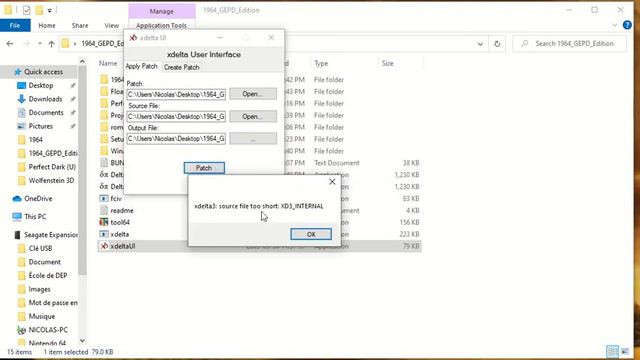
Task: Open Documents in Quick access
Action: click(x=46, y=112)
